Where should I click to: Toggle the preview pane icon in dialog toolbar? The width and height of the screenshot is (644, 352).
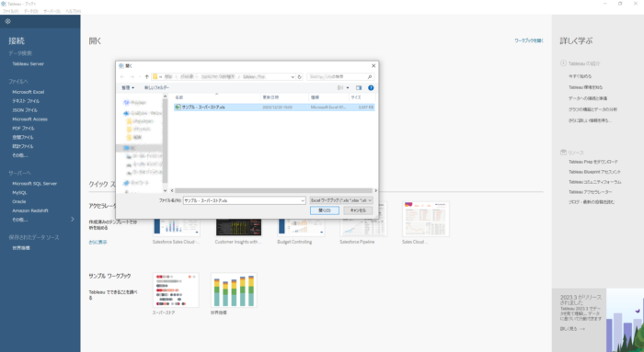[x=359, y=88]
